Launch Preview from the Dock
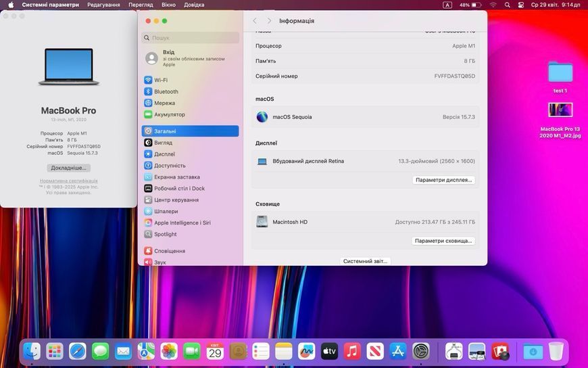The width and height of the screenshot is (588, 368). pyautogui.click(x=477, y=352)
